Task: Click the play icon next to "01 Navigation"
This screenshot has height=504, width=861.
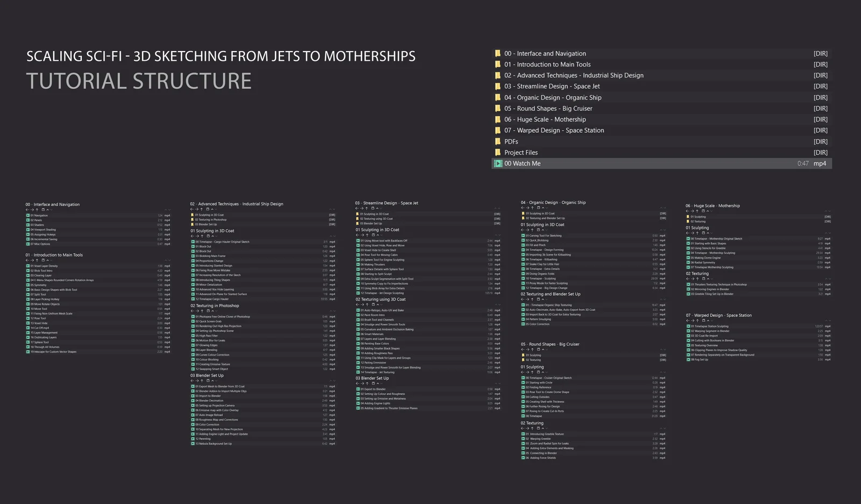Action: click(28, 215)
